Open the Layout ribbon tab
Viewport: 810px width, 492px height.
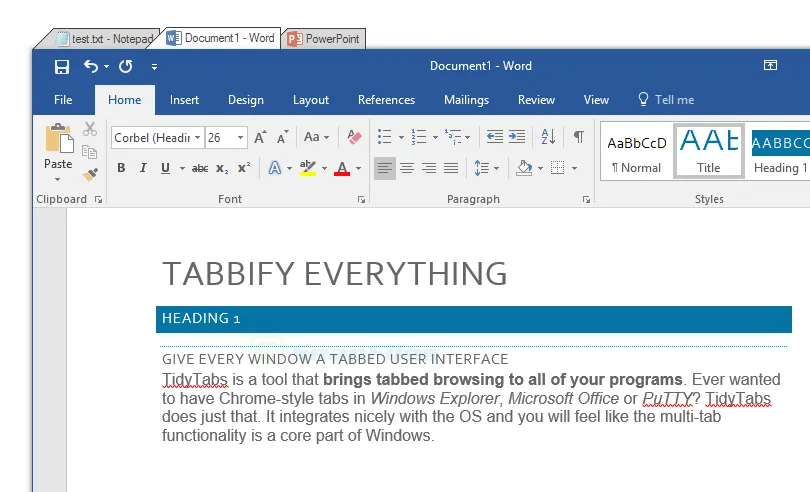coord(310,100)
